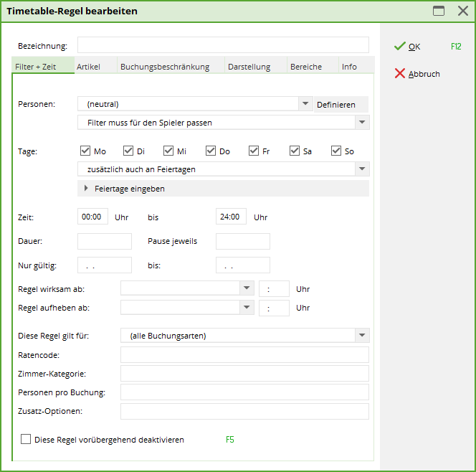476x472 pixels.
Task: Close the Timetable-Regel bearbeiten dialog
Action: coord(462,11)
